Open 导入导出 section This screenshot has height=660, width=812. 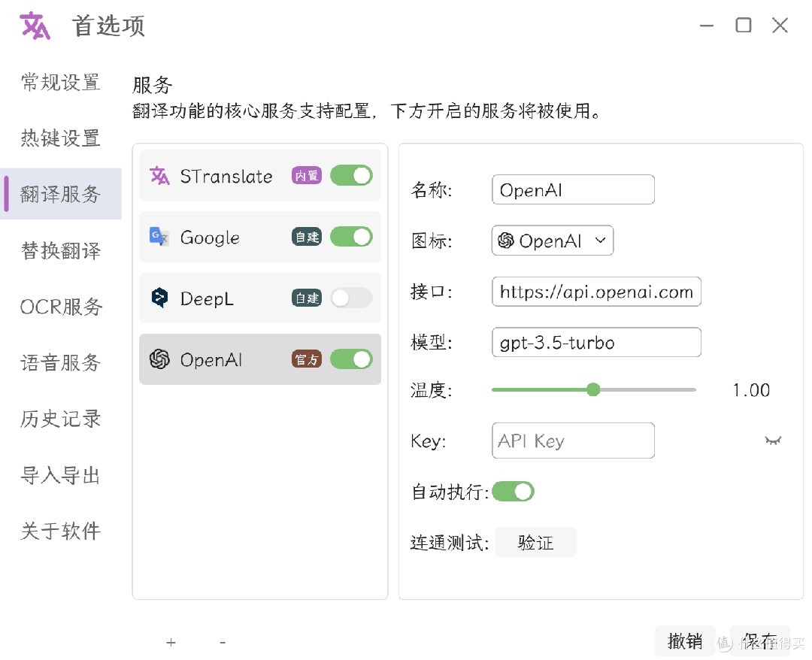61,474
